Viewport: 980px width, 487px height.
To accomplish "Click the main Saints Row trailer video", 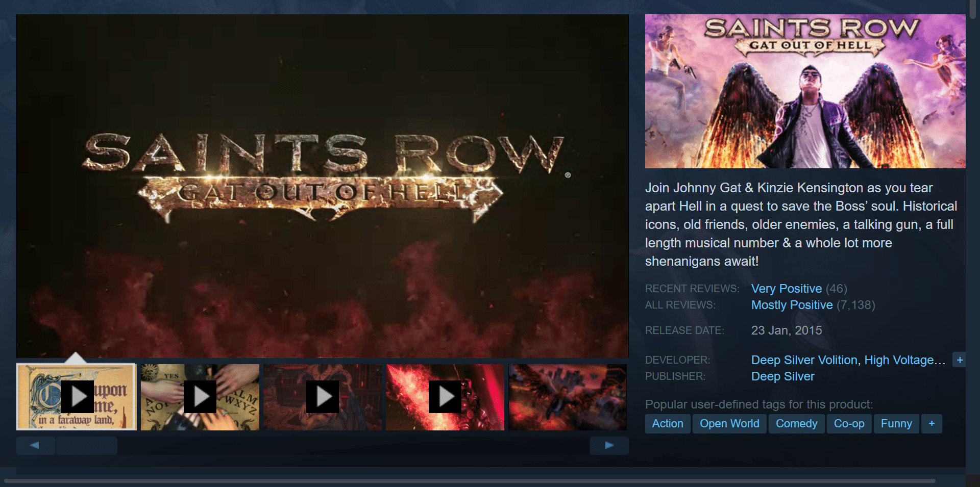I will tap(322, 186).
